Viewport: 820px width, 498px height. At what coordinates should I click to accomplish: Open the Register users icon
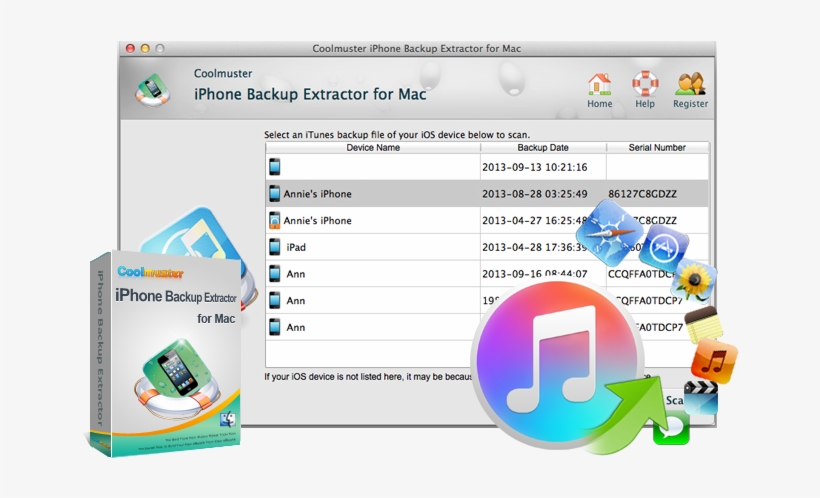(x=690, y=90)
